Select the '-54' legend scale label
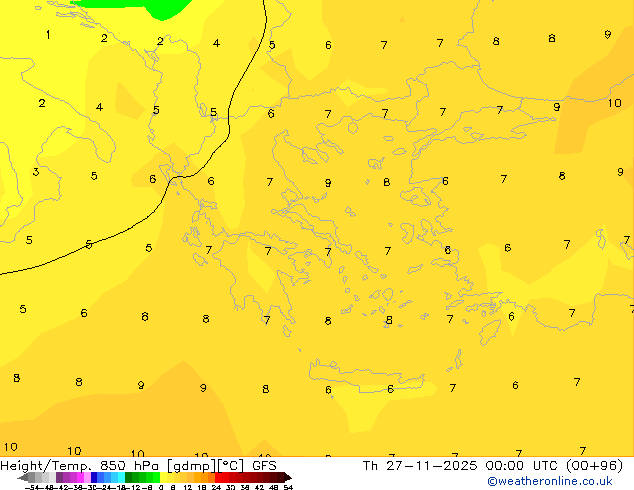This screenshot has width=634, height=490. [32, 488]
